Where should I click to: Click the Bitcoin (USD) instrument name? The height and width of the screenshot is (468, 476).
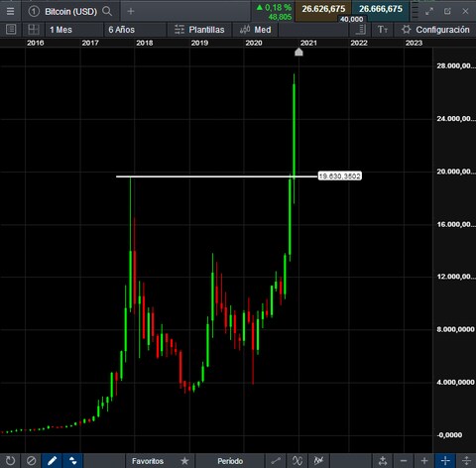[70, 12]
